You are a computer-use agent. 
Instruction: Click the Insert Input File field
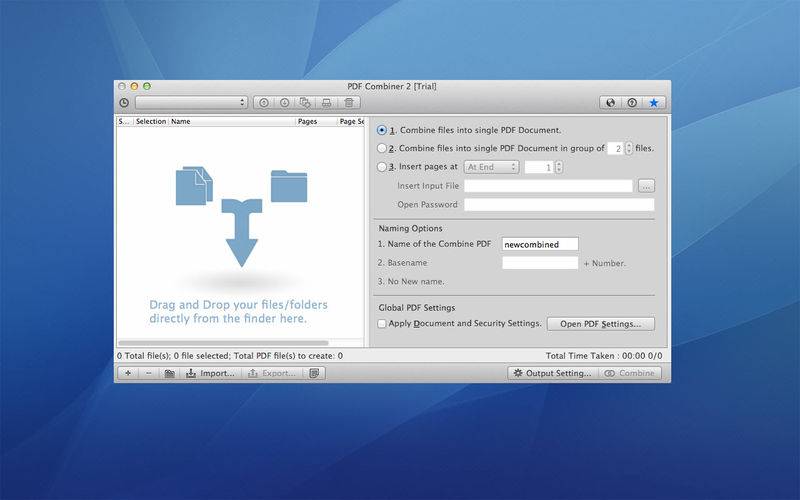click(548, 186)
